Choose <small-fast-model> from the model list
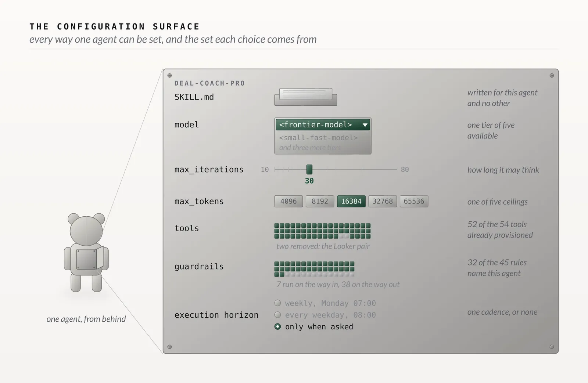Viewport: 588px width, 383px height. [318, 138]
